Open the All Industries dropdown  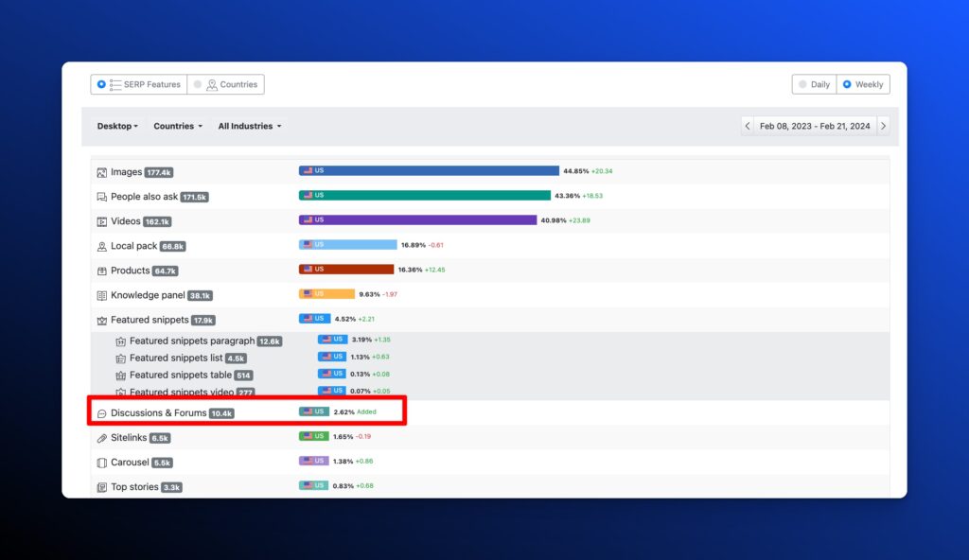[249, 126]
